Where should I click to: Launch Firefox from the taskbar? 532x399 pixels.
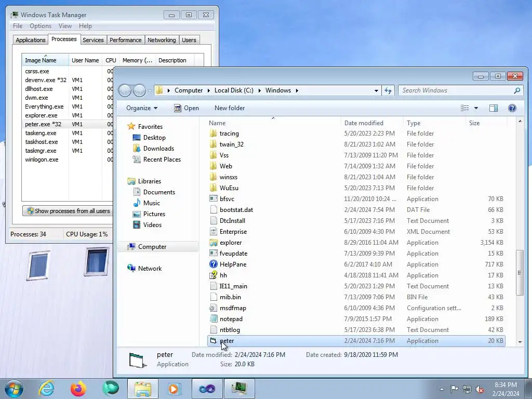pos(78,389)
